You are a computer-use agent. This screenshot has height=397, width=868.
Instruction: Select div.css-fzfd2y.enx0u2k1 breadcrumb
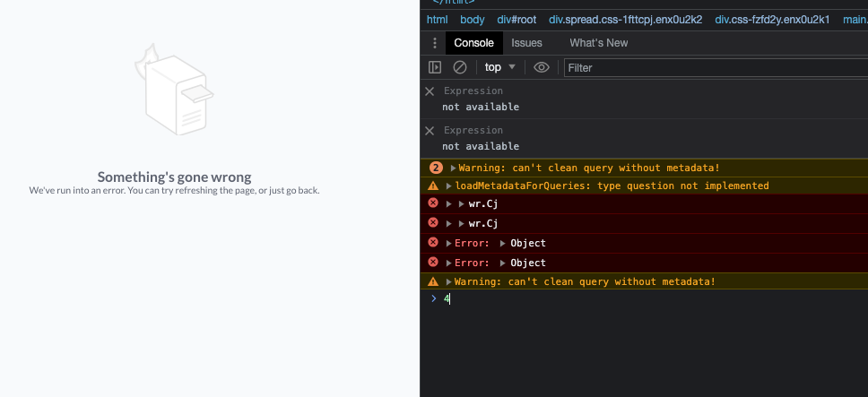(772, 20)
